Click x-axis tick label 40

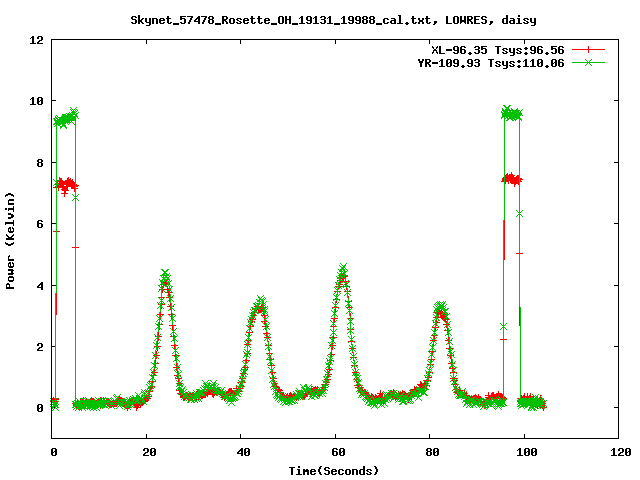[x=244, y=452]
